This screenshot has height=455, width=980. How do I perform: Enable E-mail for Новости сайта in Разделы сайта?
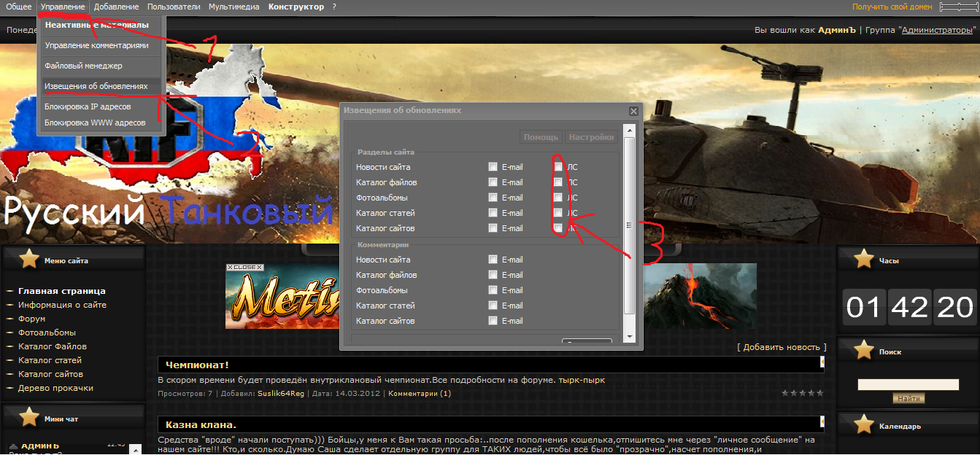tap(493, 167)
